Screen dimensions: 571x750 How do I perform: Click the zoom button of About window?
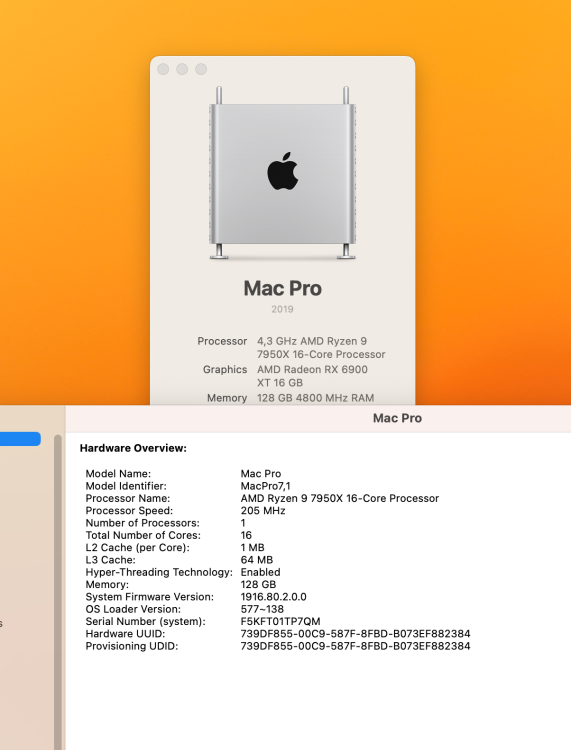pos(201,69)
